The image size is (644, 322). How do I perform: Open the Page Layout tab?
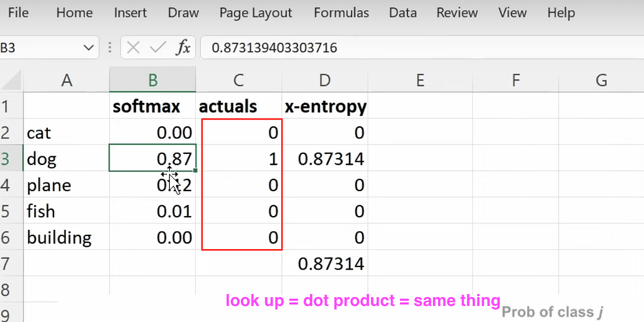tap(255, 12)
